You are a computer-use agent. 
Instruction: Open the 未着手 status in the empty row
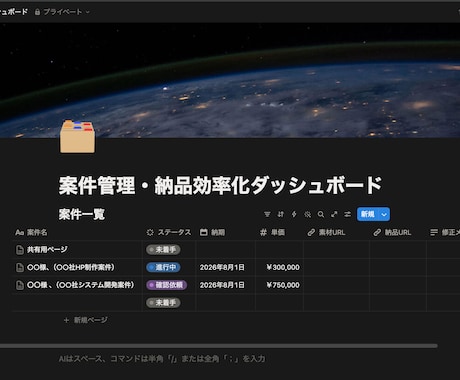163,303
